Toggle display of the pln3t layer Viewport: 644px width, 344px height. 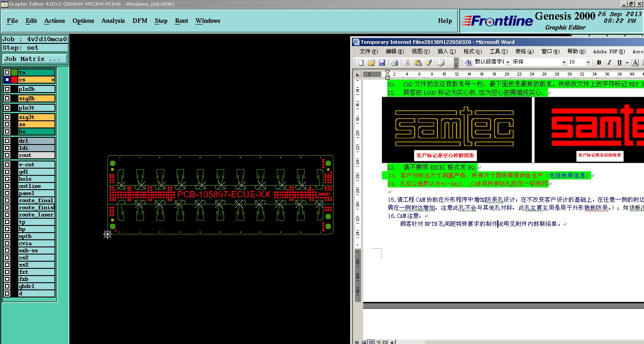(7, 108)
